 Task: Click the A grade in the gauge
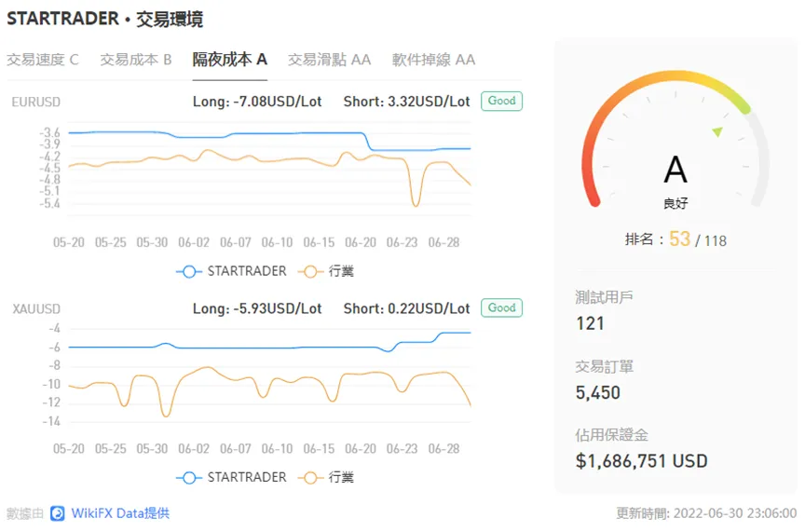pyautogui.click(x=675, y=170)
